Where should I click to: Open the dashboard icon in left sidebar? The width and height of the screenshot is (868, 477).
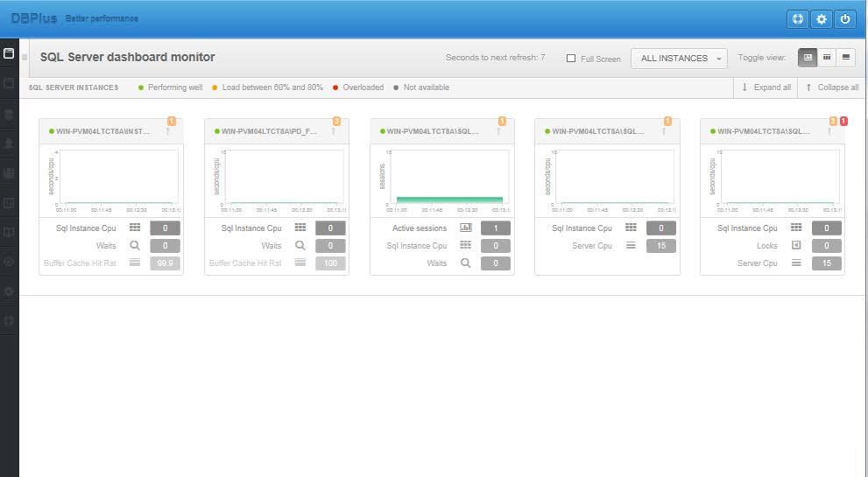9,53
